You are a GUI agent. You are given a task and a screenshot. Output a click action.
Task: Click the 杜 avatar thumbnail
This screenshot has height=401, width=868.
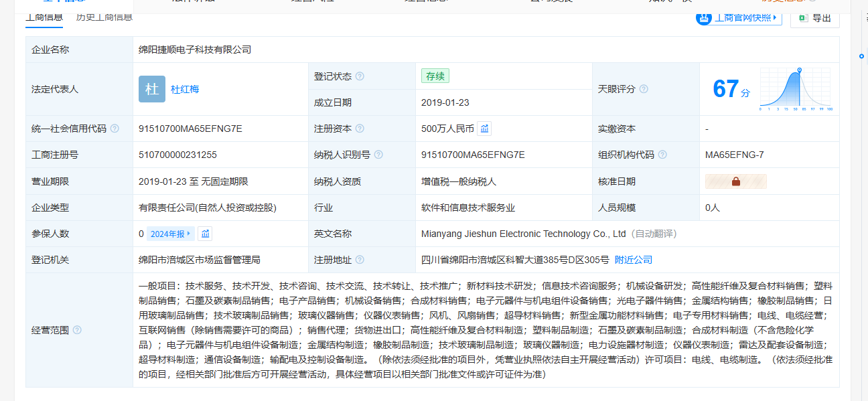click(152, 89)
